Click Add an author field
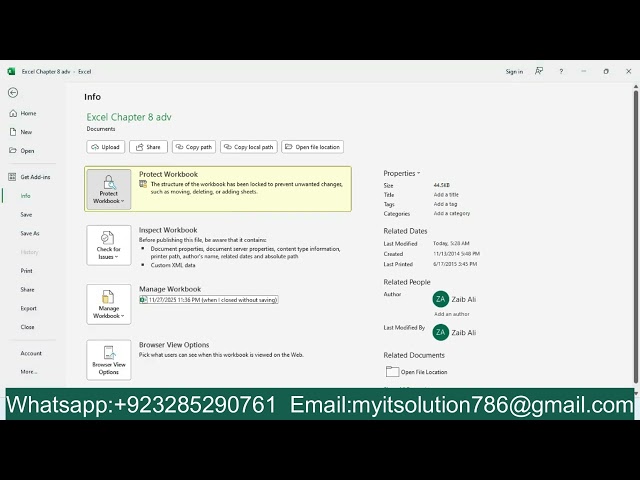640x480 pixels. pos(451,314)
